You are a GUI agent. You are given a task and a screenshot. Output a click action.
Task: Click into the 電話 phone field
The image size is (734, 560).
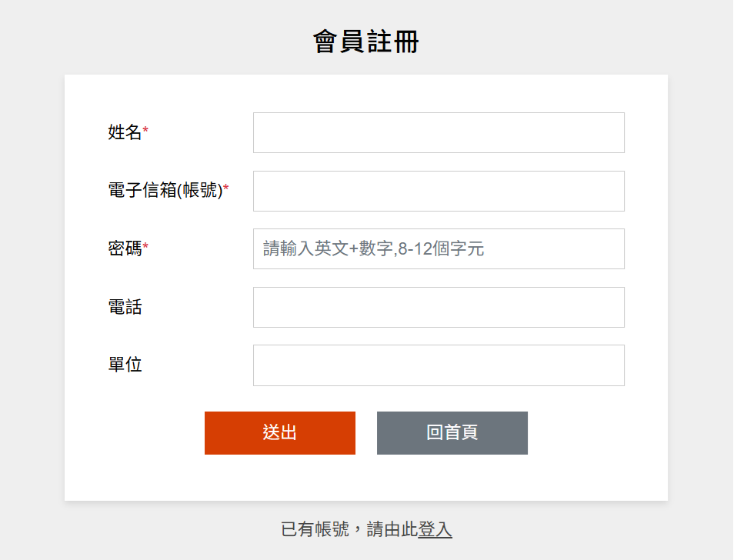click(439, 307)
